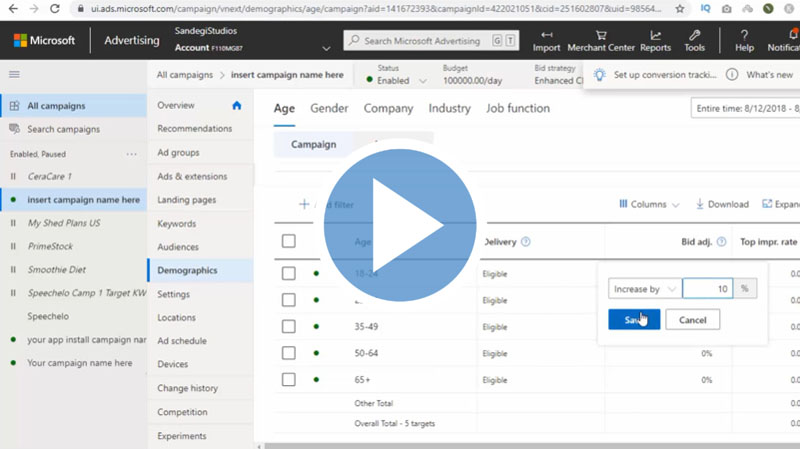
Task: Open Ad groups in the side menu
Action: pos(178,153)
